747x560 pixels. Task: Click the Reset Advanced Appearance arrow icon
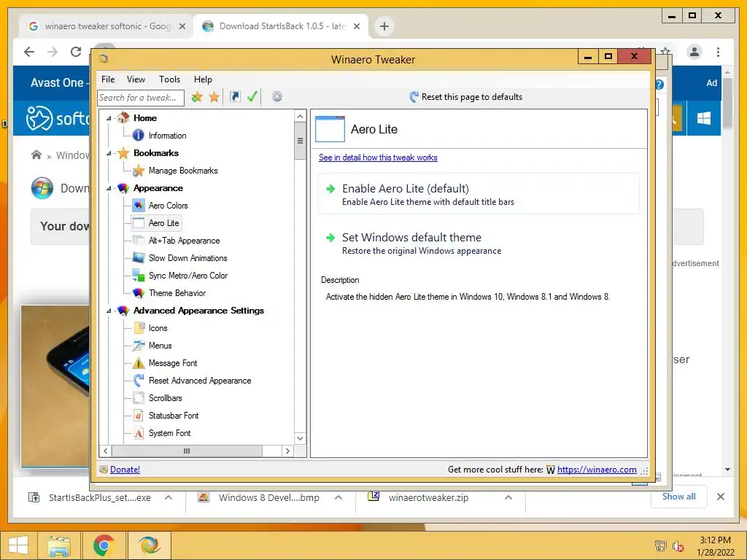coord(138,380)
